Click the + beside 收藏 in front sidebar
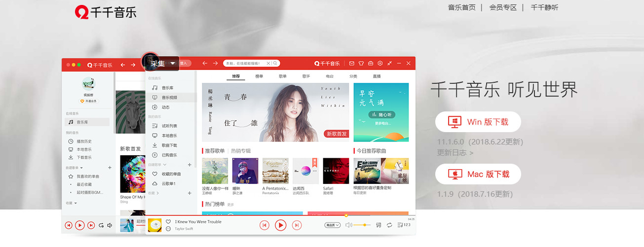Screen dimensions: 644x247 click(x=189, y=193)
